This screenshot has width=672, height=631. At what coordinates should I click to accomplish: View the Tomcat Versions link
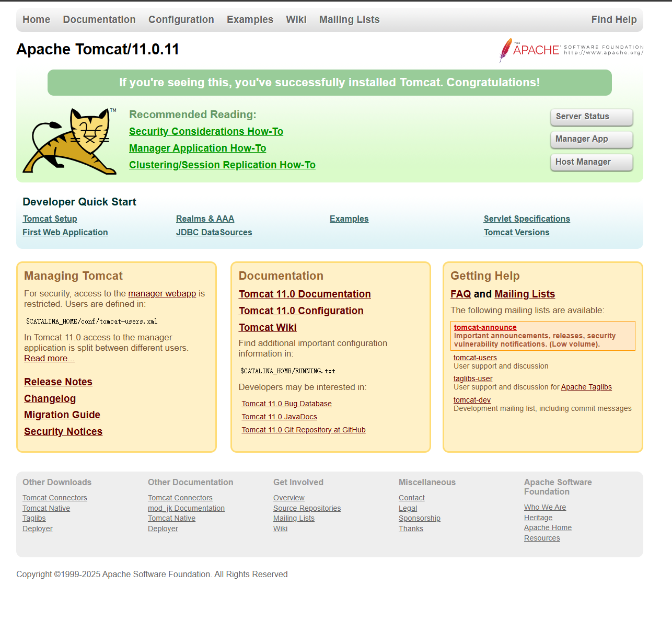coord(517,232)
